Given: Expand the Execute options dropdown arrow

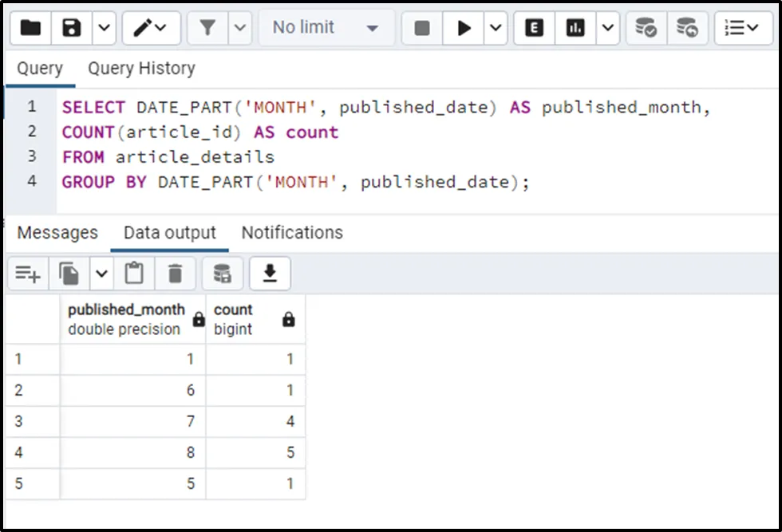Looking at the screenshot, I should pyautogui.click(x=496, y=28).
